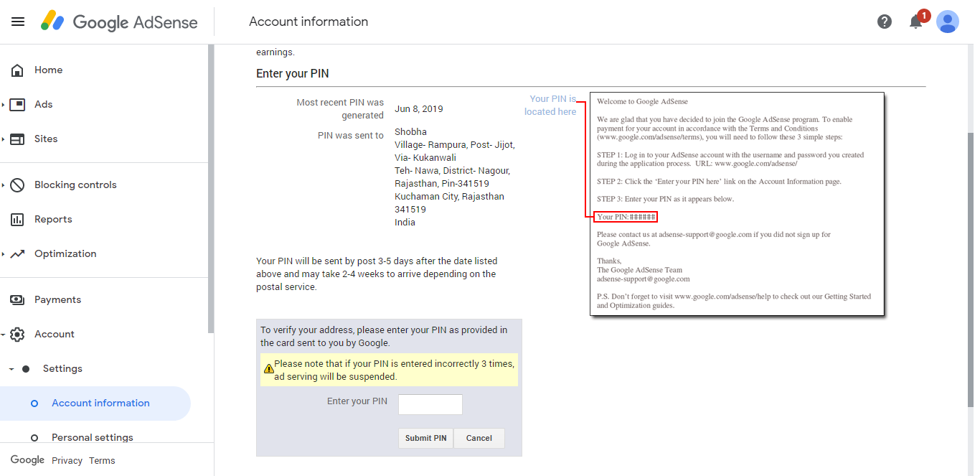Click the Ads icon in sidebar
The height and width of the screenshot is (476, 980).
coord(17,104)
